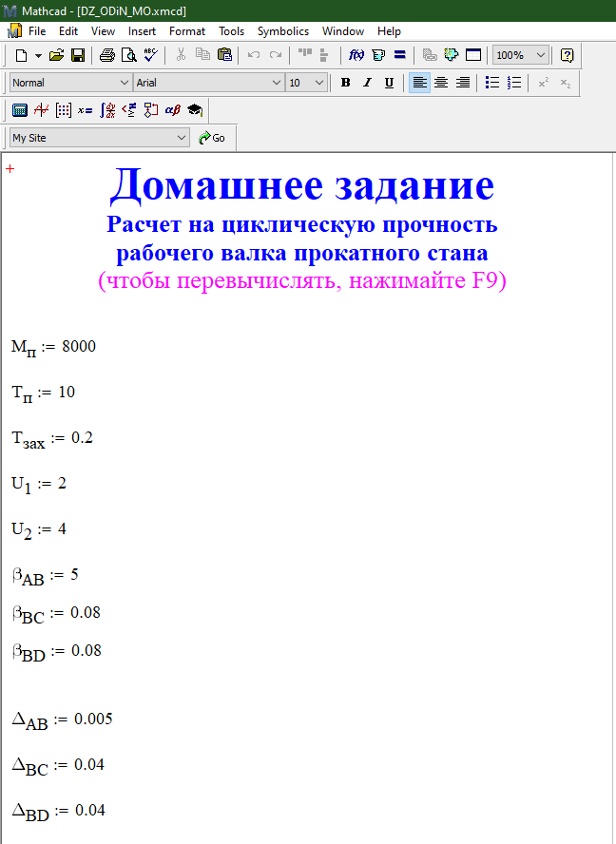Open the Boolean toolbar icon

pos(128,110)
